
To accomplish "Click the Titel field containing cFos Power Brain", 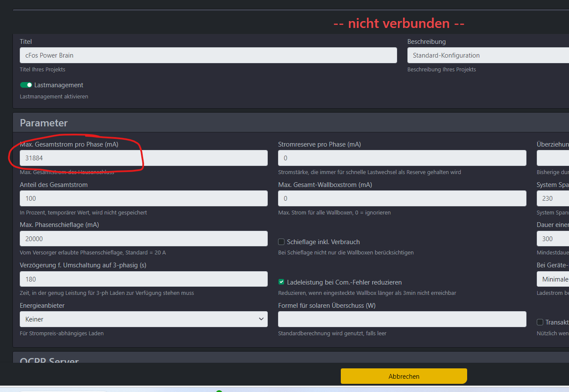I will pos(208,55).
